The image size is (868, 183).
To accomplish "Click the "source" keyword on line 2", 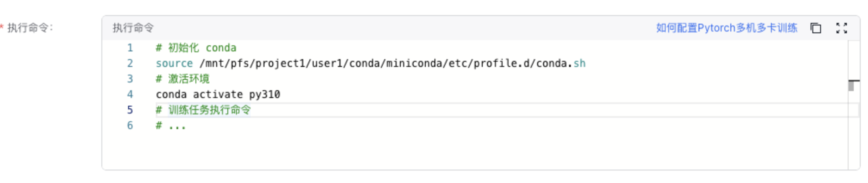I will click(174, 63).
